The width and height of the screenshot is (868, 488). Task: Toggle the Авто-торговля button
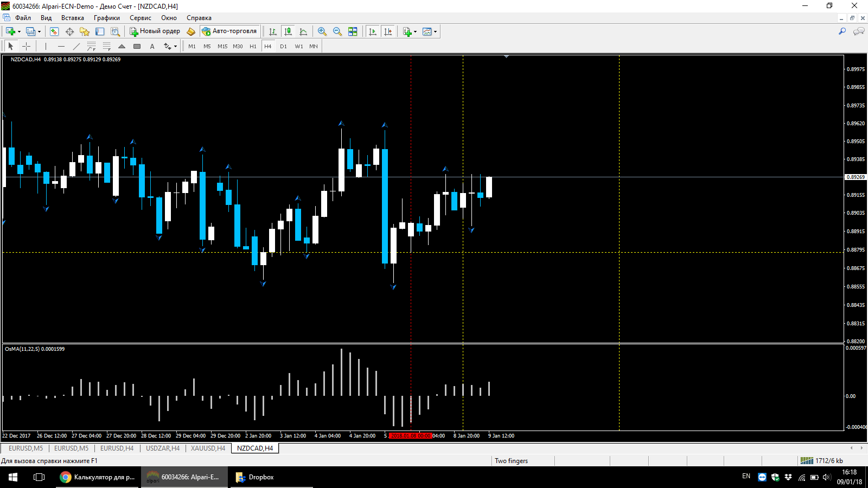click(230, 31)
